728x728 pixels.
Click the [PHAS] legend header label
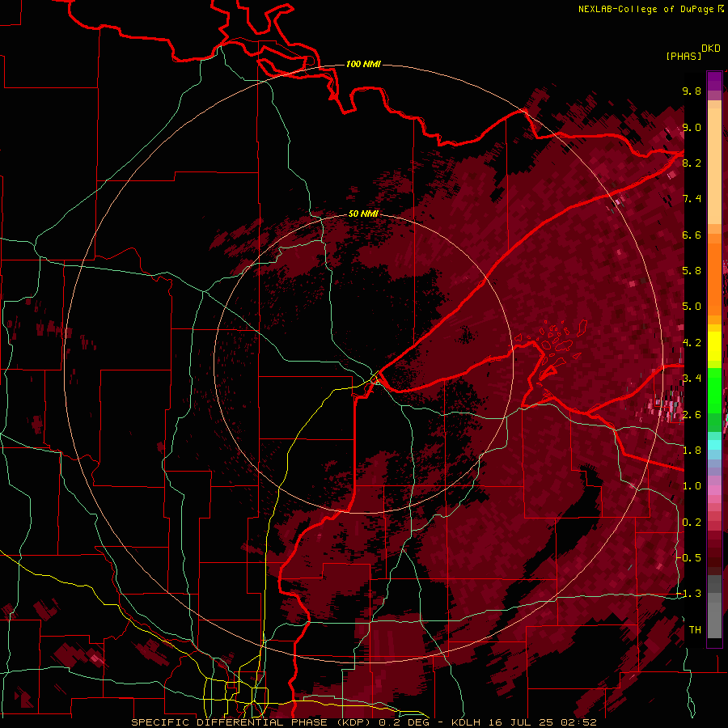684,56
